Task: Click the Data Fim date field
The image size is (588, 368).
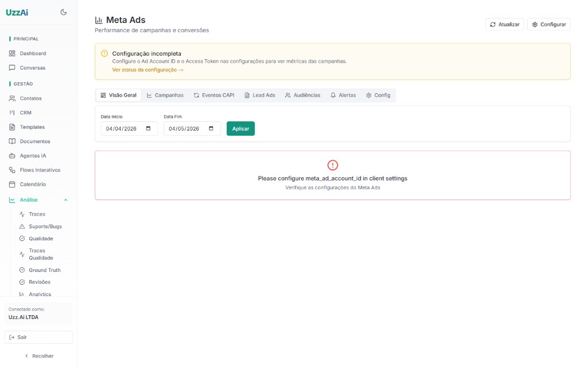Action: (x=192, y=128)
